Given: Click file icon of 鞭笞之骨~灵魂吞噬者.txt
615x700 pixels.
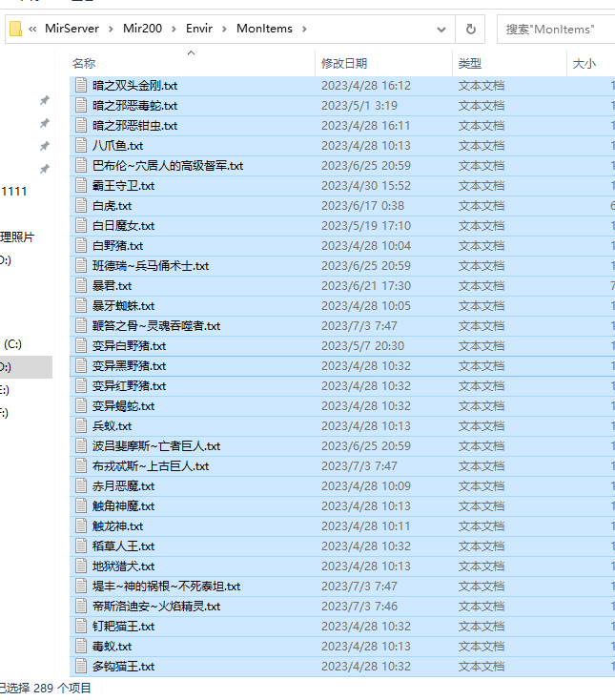Looking at the screenshot, I should (x=81, y=326).
